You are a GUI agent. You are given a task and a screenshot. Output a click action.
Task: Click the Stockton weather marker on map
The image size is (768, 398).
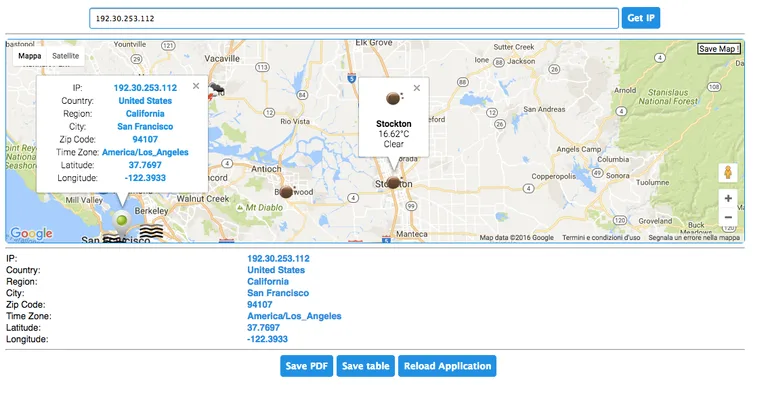coord(393,182)
